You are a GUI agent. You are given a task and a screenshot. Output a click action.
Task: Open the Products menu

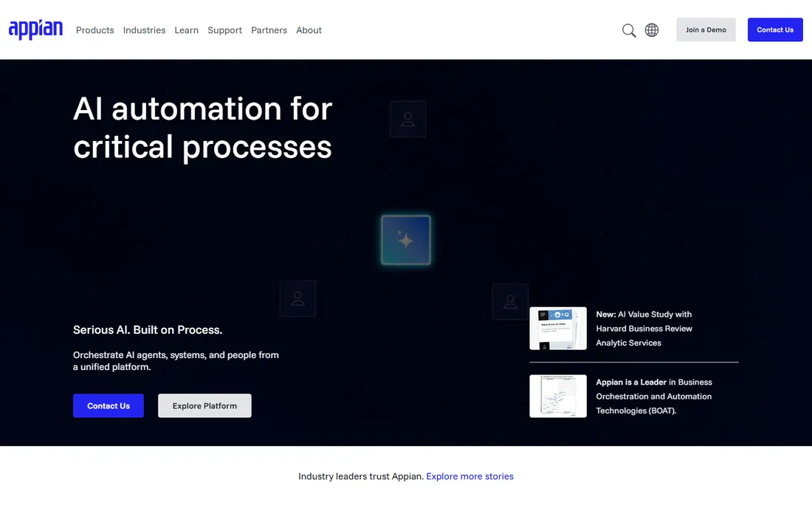(x=94, y=30)
